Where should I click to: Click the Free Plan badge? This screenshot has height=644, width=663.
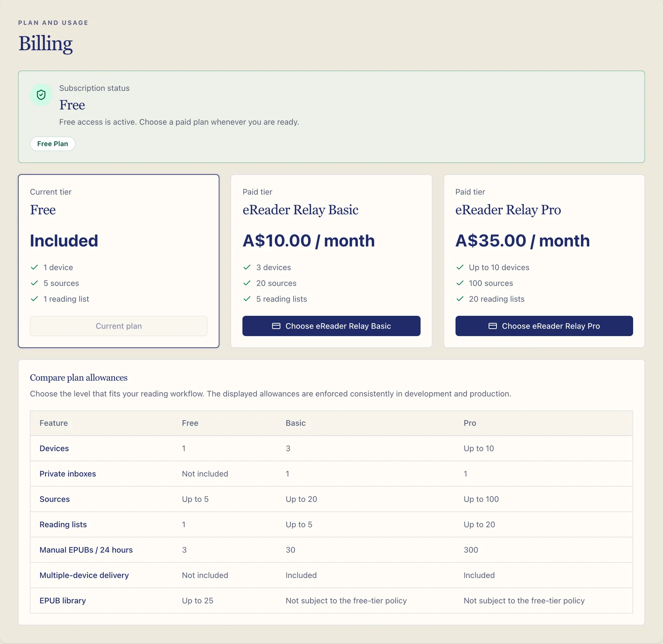click(x=53, y=144)
